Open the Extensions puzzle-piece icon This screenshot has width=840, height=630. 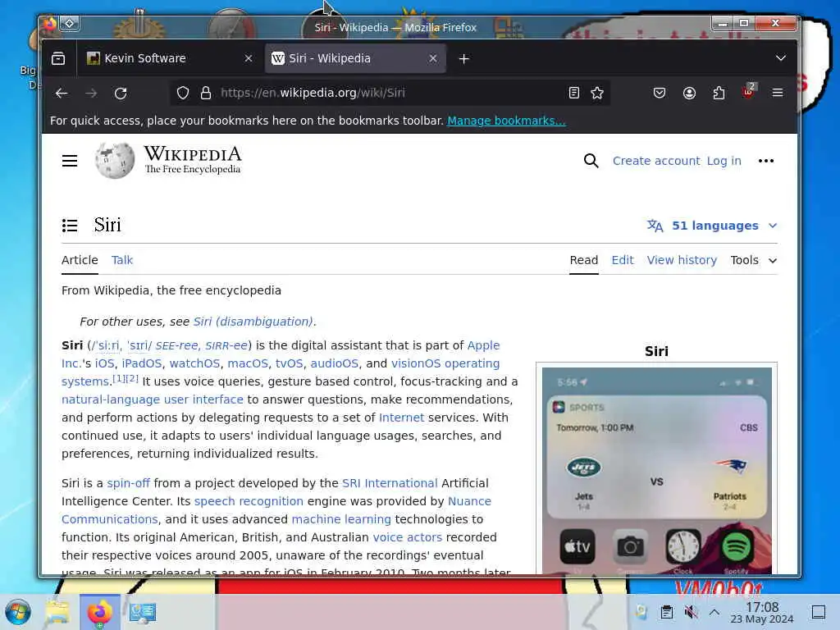[719, 94]
